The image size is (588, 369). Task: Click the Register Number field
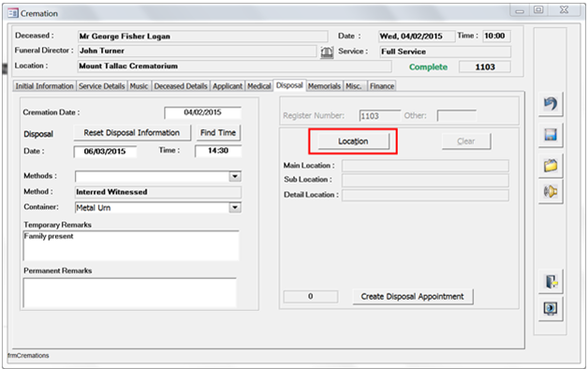coord(380,116)
